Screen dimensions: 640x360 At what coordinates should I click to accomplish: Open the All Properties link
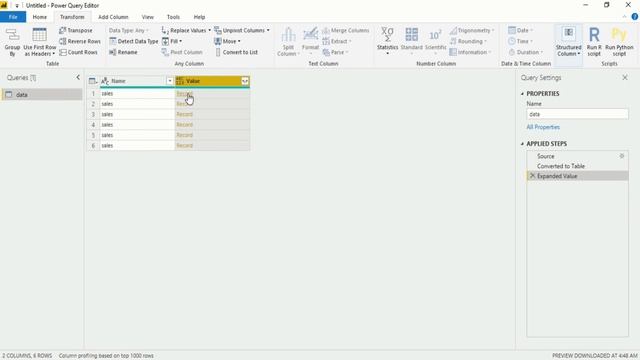tap(543, 127)
